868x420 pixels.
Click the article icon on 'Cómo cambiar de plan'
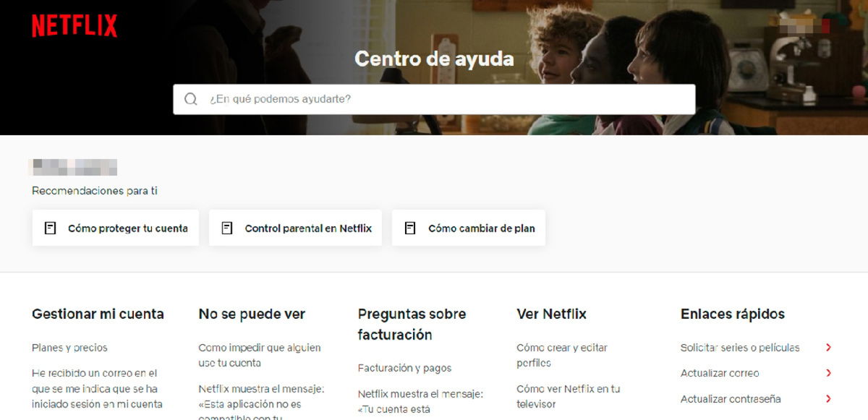[x=409, y=227]
